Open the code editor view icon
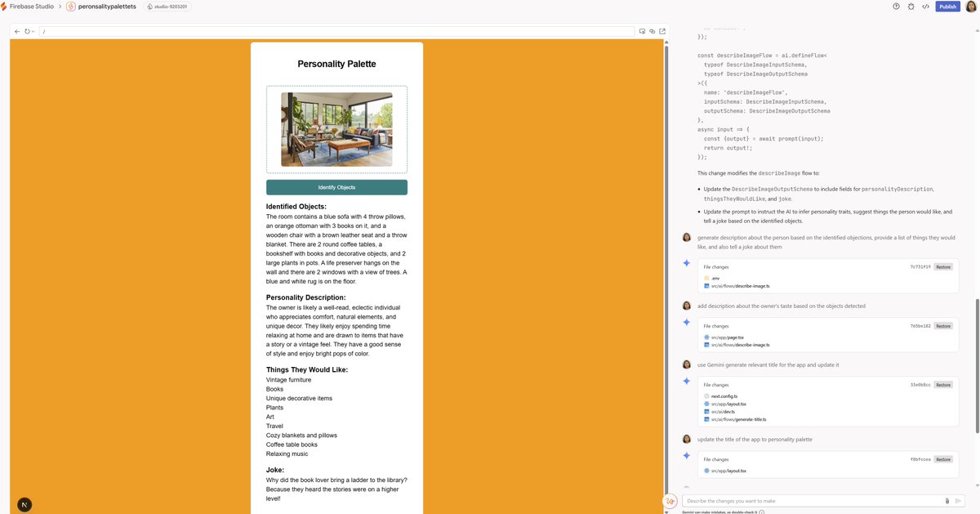Viewport: 980px width, 514px height. pyautogui.click(x=925, y=6)
